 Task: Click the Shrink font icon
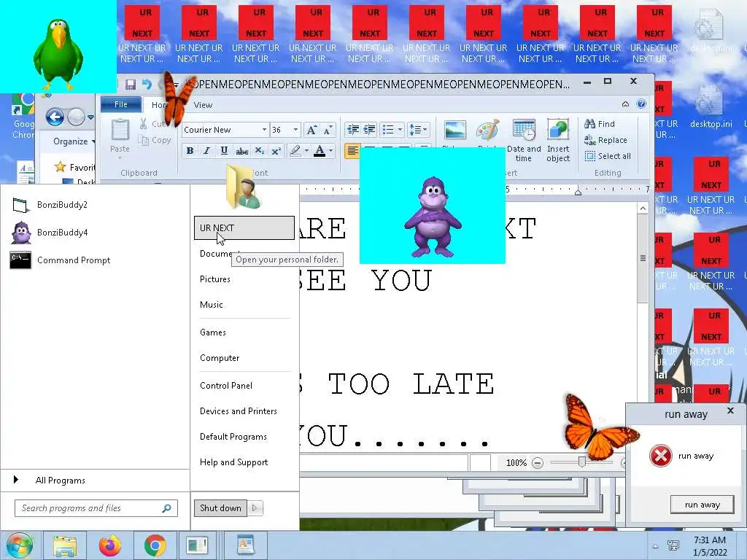point(328,130)
